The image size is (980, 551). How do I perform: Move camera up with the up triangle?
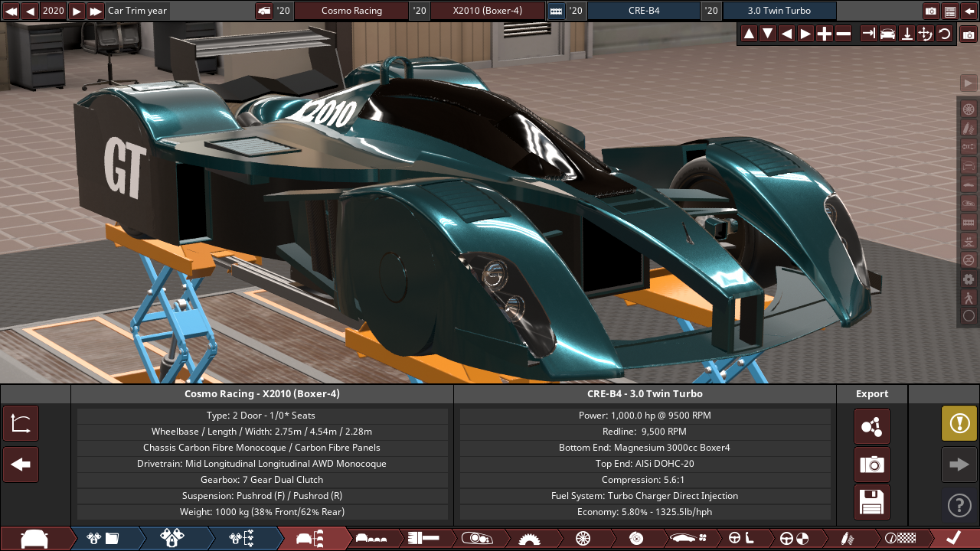click(749, 34)
